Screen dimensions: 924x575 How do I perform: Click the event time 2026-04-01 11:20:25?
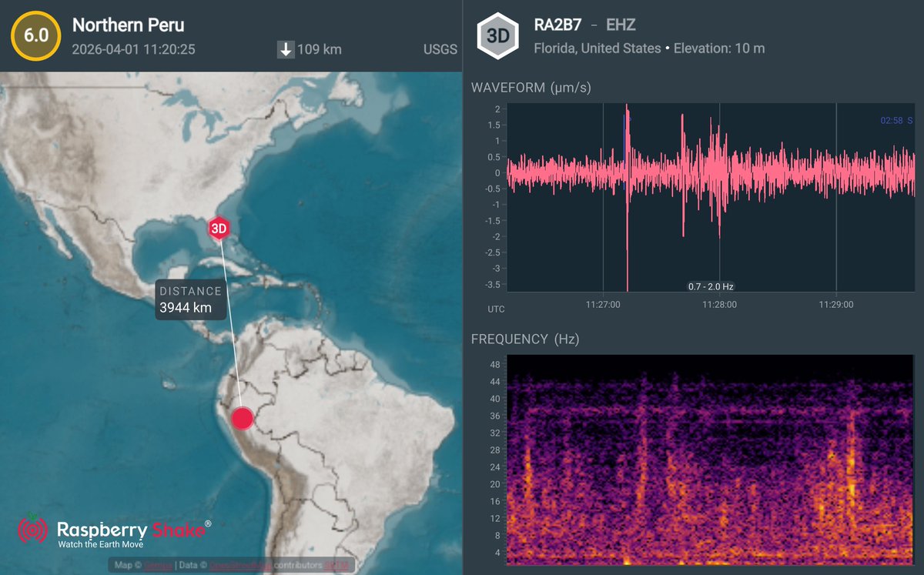pyautogui.click(x=133, y=49)
